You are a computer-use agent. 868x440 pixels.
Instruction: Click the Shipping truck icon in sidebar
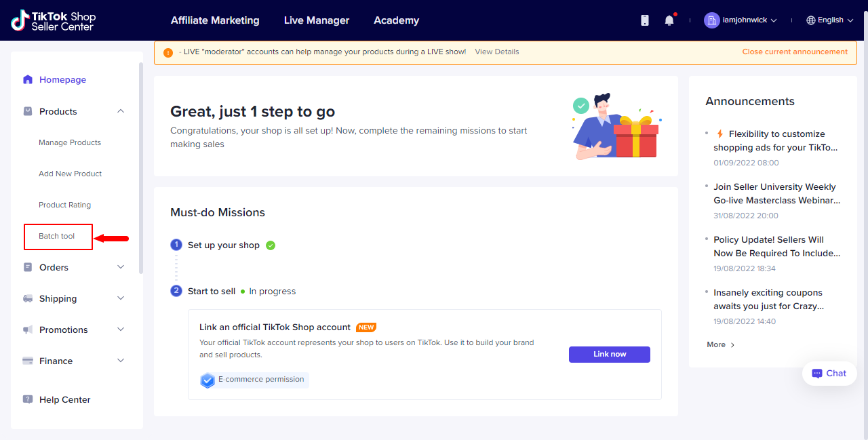pyautogui.click(x=28, y=298)
